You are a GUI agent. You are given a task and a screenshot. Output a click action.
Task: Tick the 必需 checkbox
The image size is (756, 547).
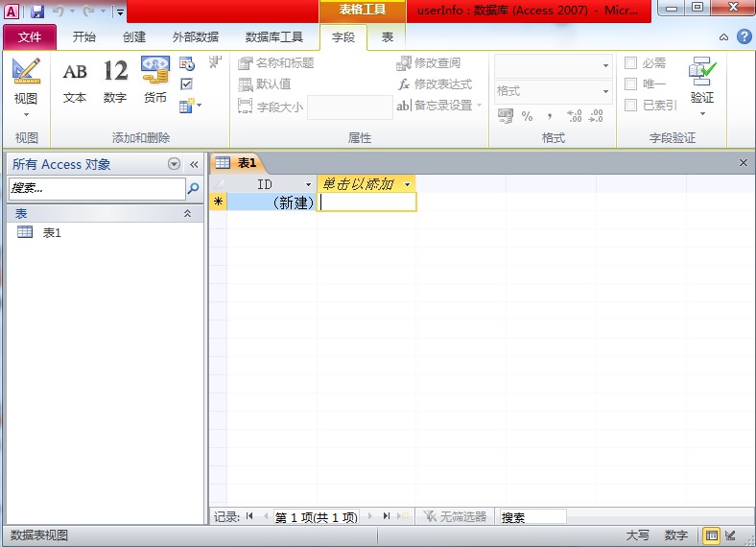tap(630, 62)
